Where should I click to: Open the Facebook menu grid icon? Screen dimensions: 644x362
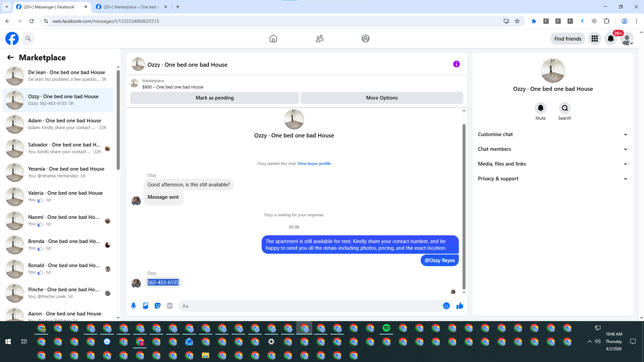pyautogui.click(x=595, y=39)
